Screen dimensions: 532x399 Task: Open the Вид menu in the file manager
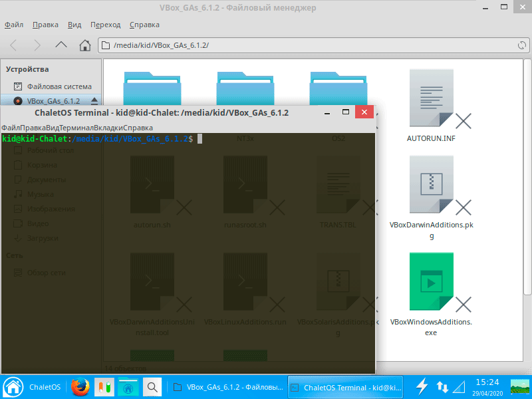click(74, 25)
